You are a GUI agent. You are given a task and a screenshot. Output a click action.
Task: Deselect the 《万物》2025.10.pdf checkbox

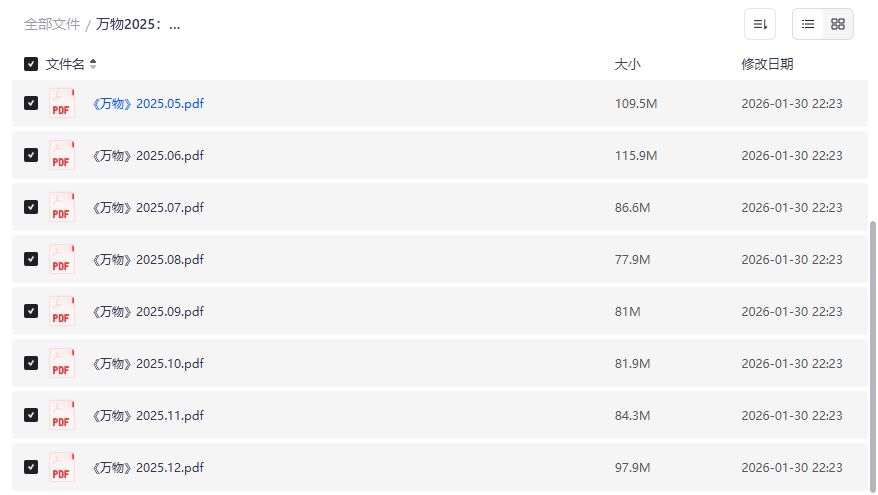coord(31,363)
